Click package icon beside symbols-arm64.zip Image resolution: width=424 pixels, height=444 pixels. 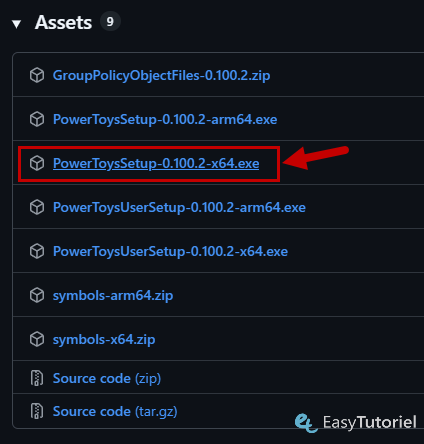37,295
